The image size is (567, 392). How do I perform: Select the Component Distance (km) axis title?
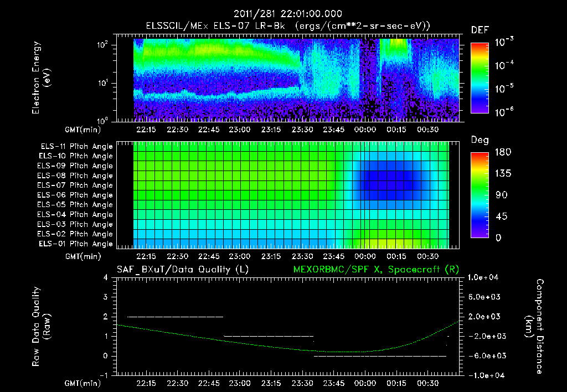[x=534, y=327]
